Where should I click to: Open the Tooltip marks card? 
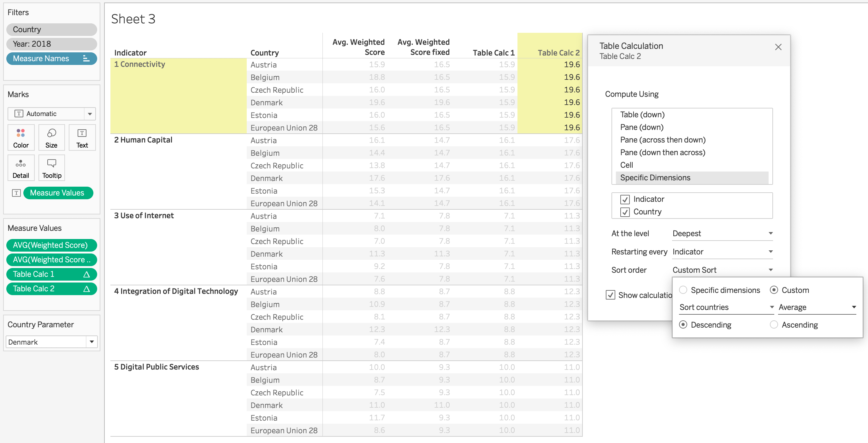[x=51, y=168]
